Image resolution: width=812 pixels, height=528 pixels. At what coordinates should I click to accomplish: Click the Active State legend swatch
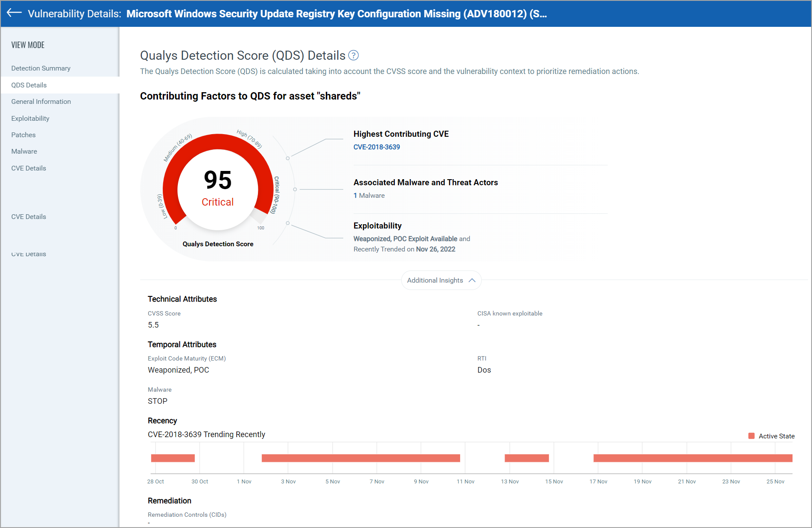point(751,436)
